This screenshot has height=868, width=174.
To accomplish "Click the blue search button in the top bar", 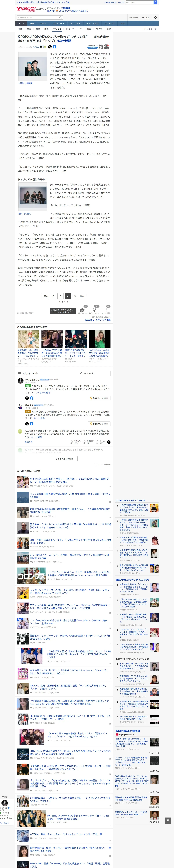I will click(155, 2).
